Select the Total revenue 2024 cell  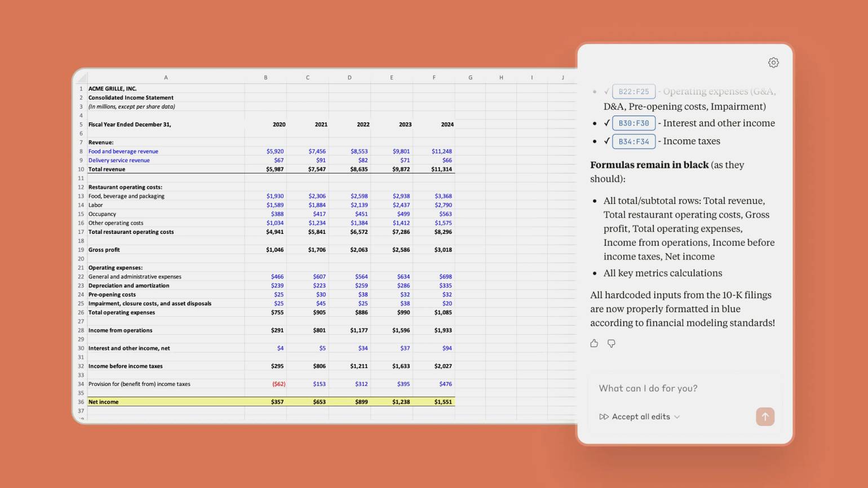point(434,169)
